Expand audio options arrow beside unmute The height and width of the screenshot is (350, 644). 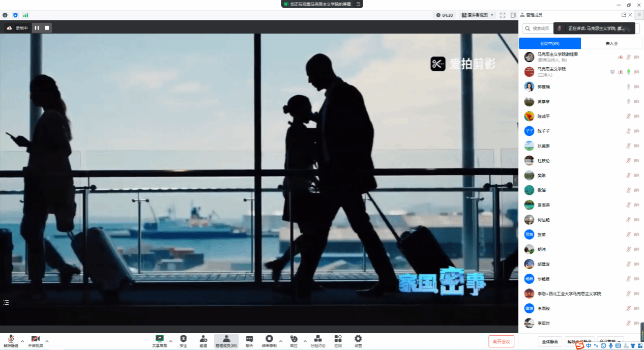tap(22, 341)
